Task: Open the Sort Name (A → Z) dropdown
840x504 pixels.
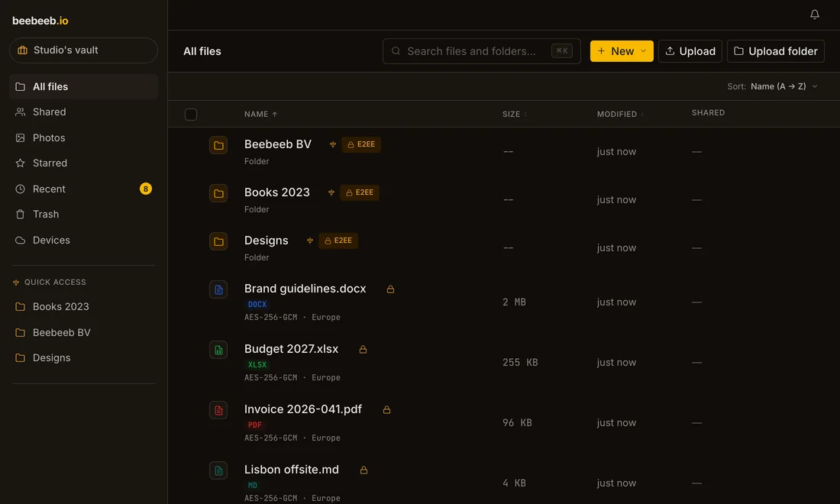Action: pyautogui.click(x=773, y=86)
